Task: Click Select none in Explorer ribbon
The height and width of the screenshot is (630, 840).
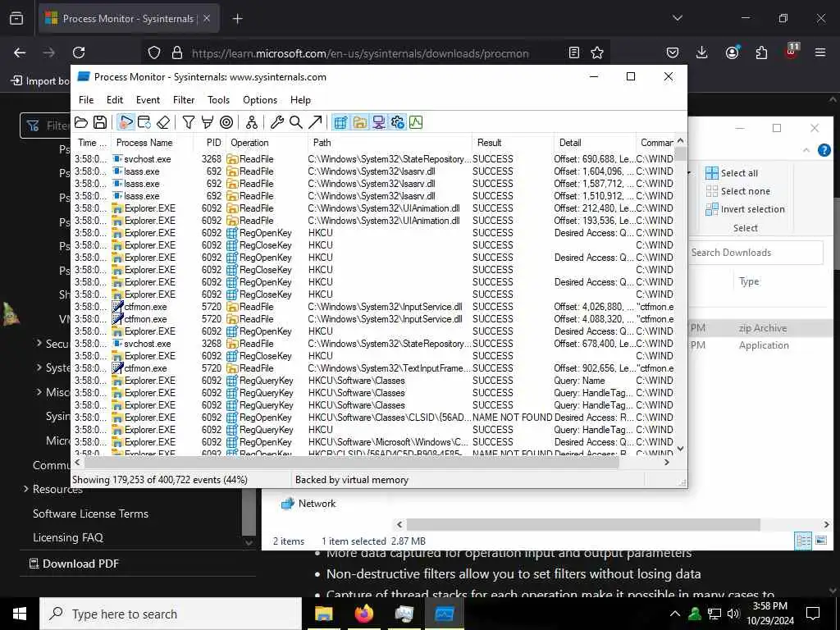Action: [x=737, y=191]
